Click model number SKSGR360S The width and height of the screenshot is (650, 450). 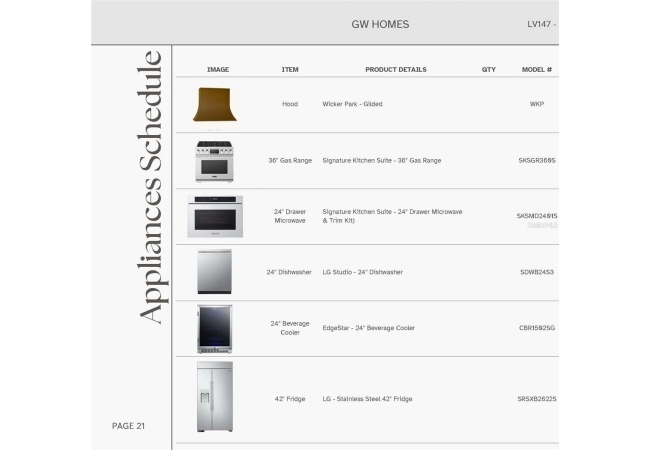click(537, 160)
